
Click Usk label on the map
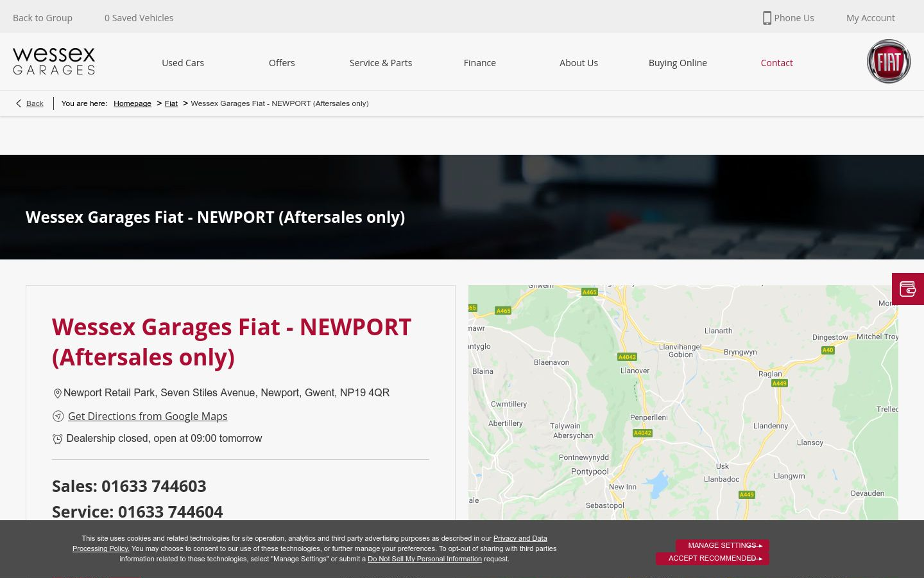tap(723, 466)
